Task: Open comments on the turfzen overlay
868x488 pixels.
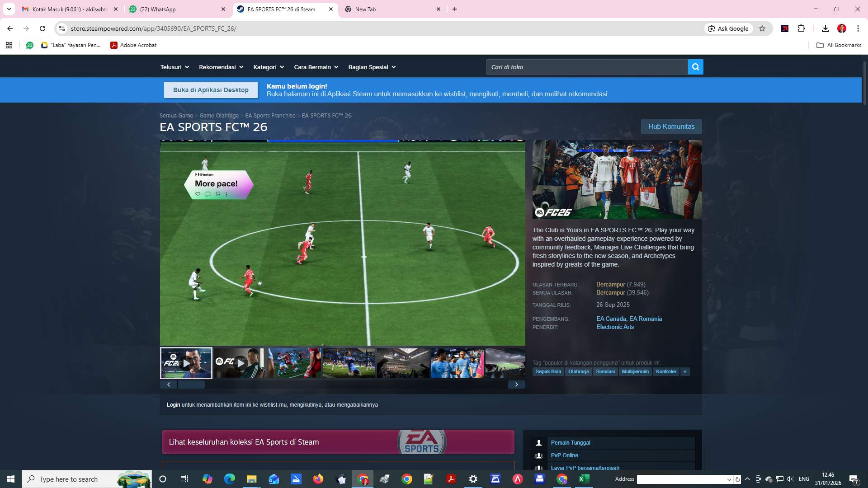Action: pos(208,194)
